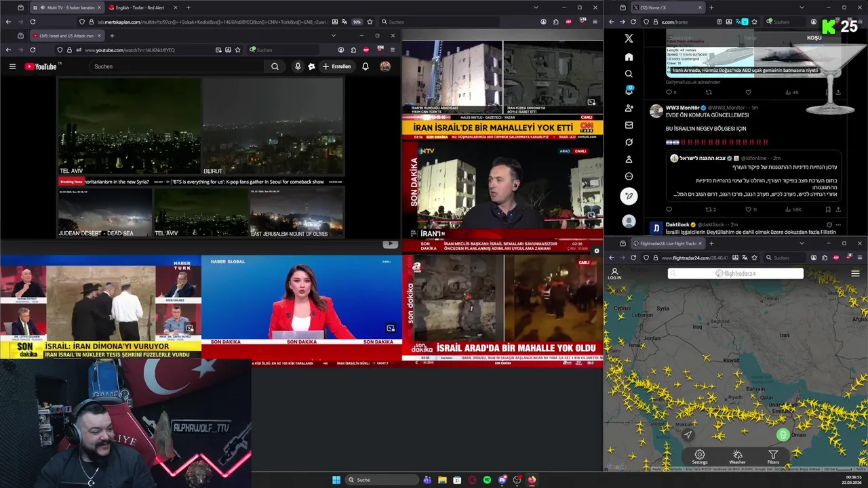Open X messages envelope icon
The image size is (868, 488).
(x=629, y=125)
